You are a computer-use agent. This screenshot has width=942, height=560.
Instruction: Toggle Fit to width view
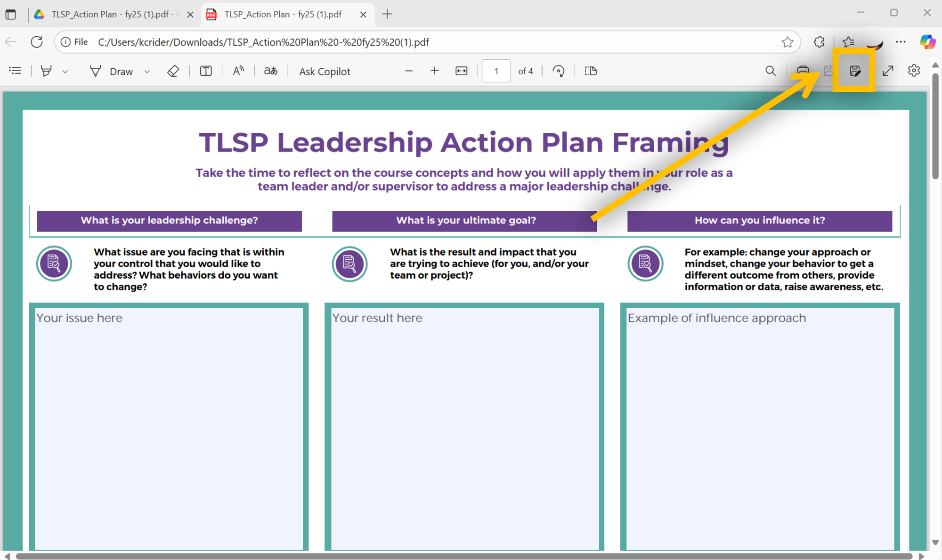(461, 71)
